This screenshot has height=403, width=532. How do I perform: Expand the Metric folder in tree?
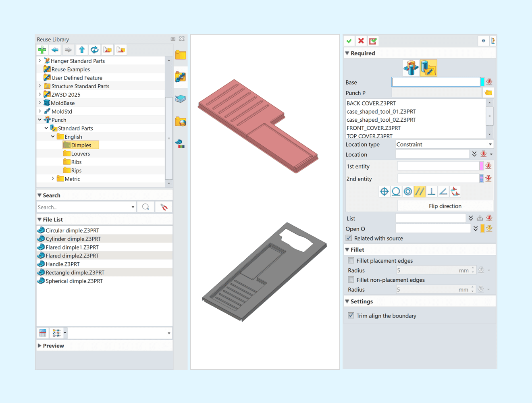coord(53,179)
